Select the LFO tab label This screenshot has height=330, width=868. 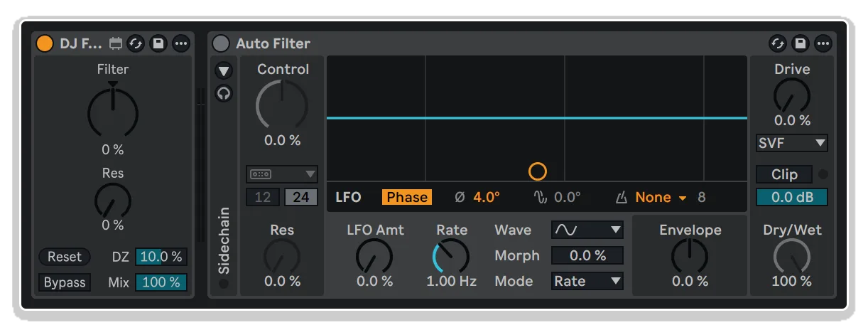point(348,197)
